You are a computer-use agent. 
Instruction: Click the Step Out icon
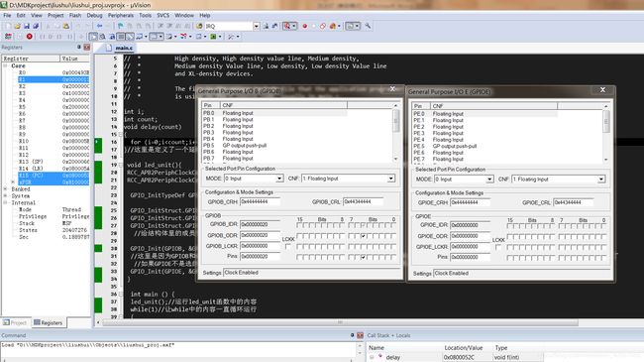(x=59, y=37)
